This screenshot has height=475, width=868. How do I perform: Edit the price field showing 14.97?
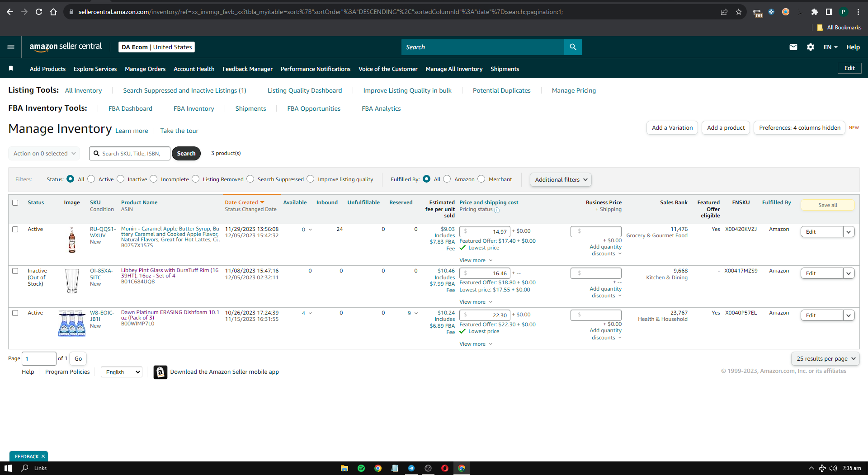point(485,232)
